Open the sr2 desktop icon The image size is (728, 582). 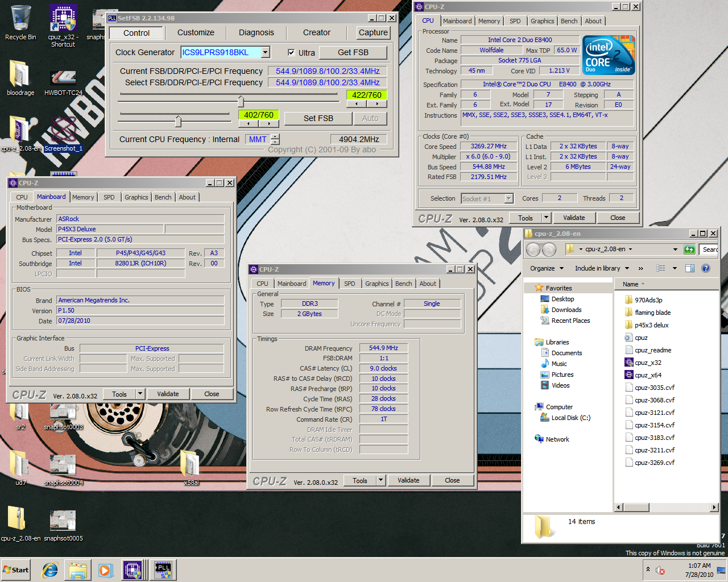[20, 418]
